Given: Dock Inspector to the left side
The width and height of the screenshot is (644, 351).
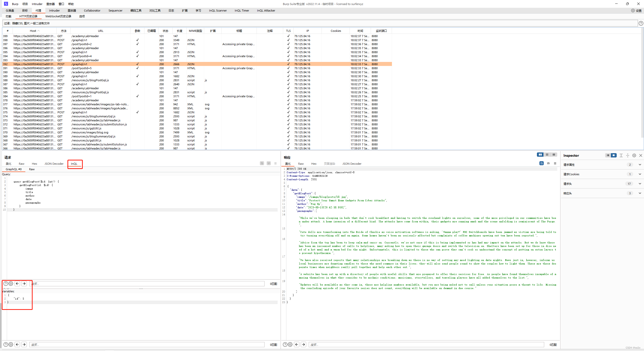Looking at the screenshot, I should (x=608, y=155).
